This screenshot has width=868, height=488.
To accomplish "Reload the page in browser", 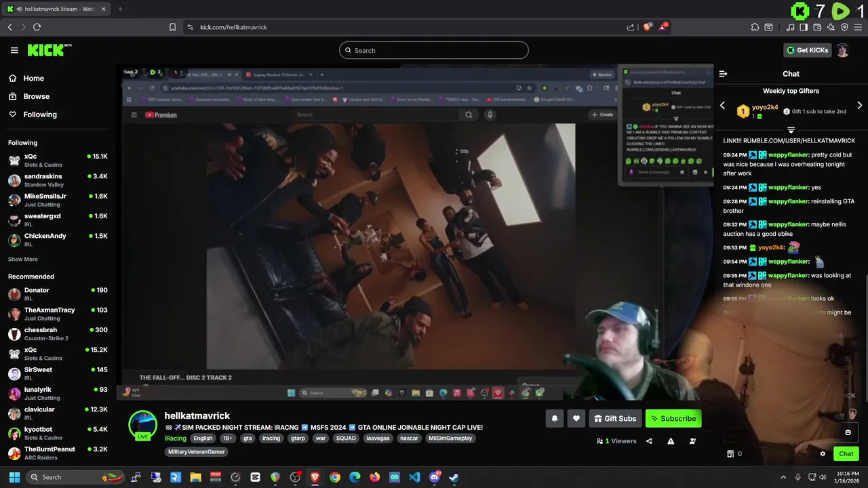I will (37, 27).
